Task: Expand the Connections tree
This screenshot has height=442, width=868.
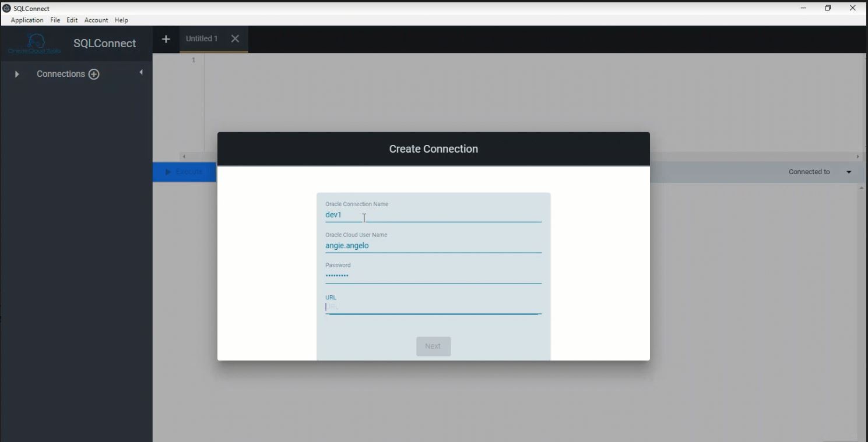Action: pyautogui.click(x=17, y=74)
